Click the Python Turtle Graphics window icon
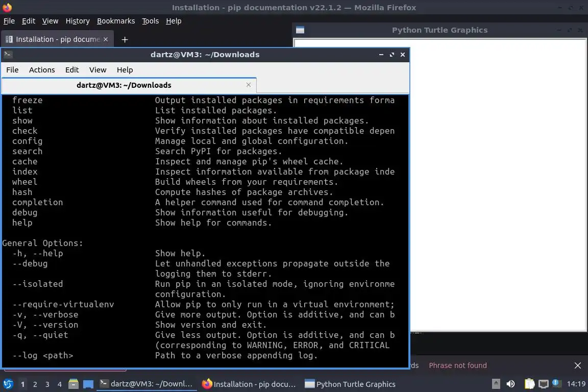The width and height of the screenshot is (588, 392). click(300, 30)
